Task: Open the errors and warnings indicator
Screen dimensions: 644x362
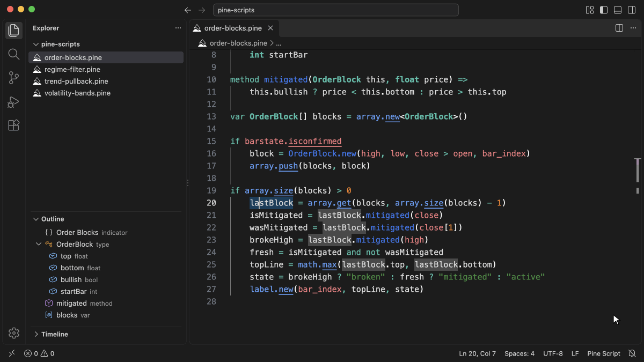Action: tap(39, 353)
